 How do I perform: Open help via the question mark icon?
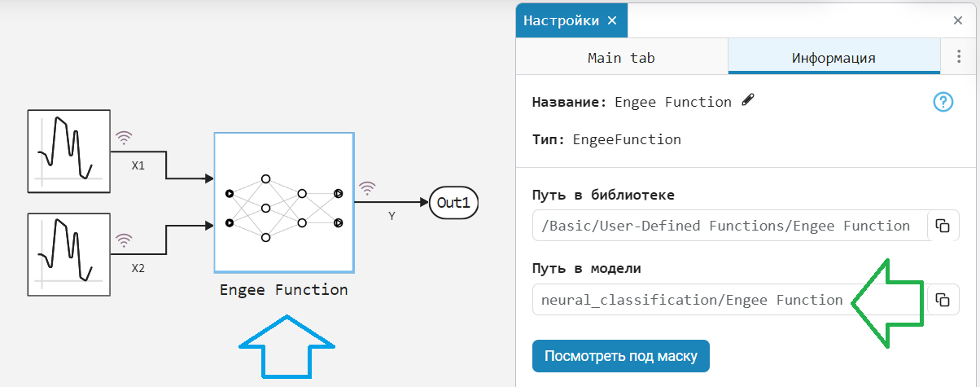pos(943,102)
